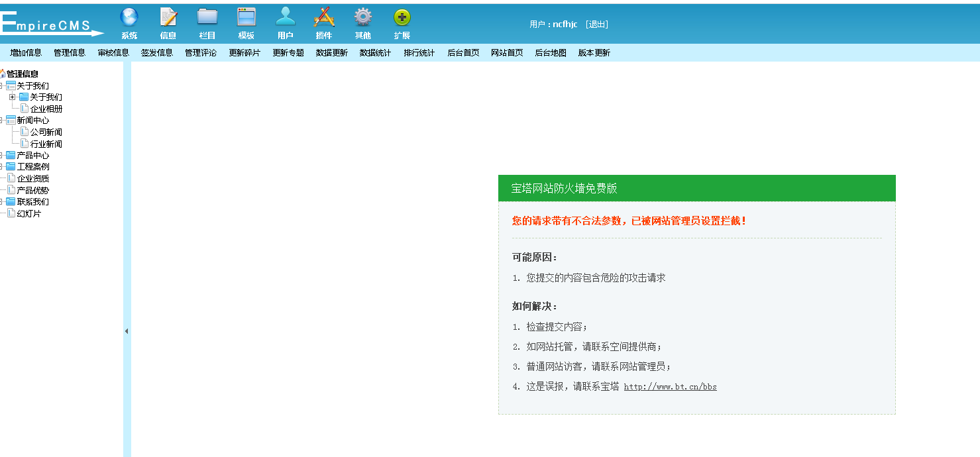Select 签发信息 in the submenu bar
Image resolution: width=980 pixels, height=457 pixels.
[x=157, y=53]
